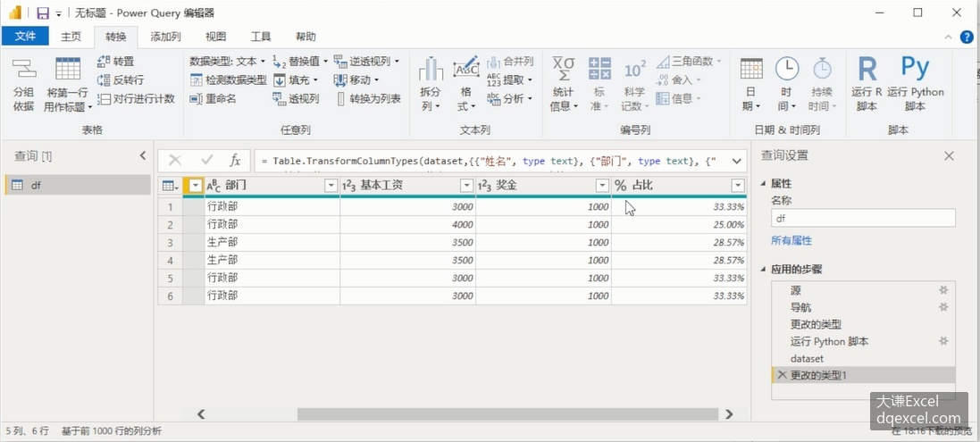Viewport: 980px width, 442px height.
Task: Open filter dropdown for 奖金 column
Action: 602,186
